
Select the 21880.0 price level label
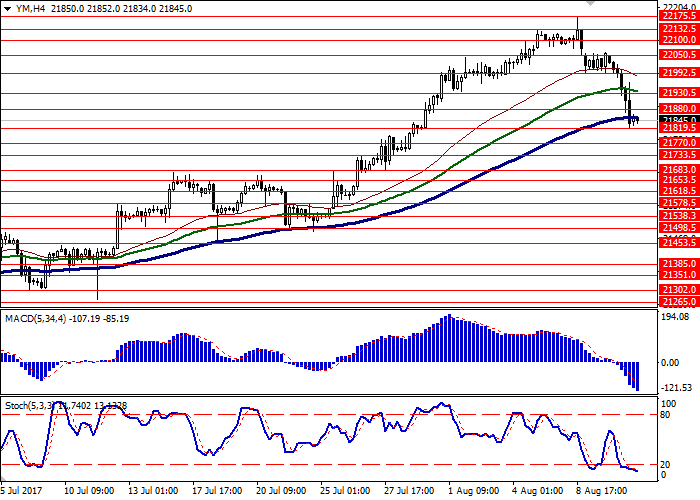679,108
